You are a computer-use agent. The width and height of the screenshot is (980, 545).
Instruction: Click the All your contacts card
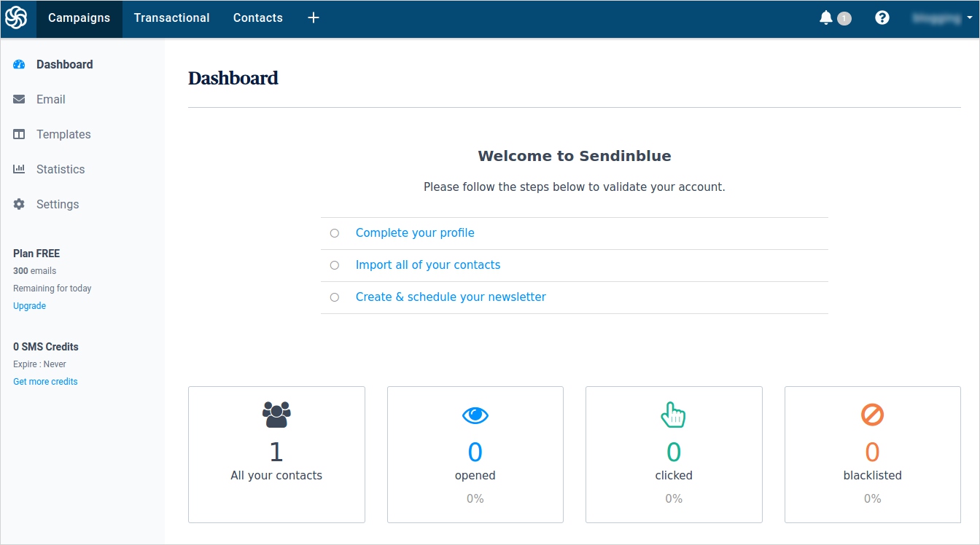point(276,455)
